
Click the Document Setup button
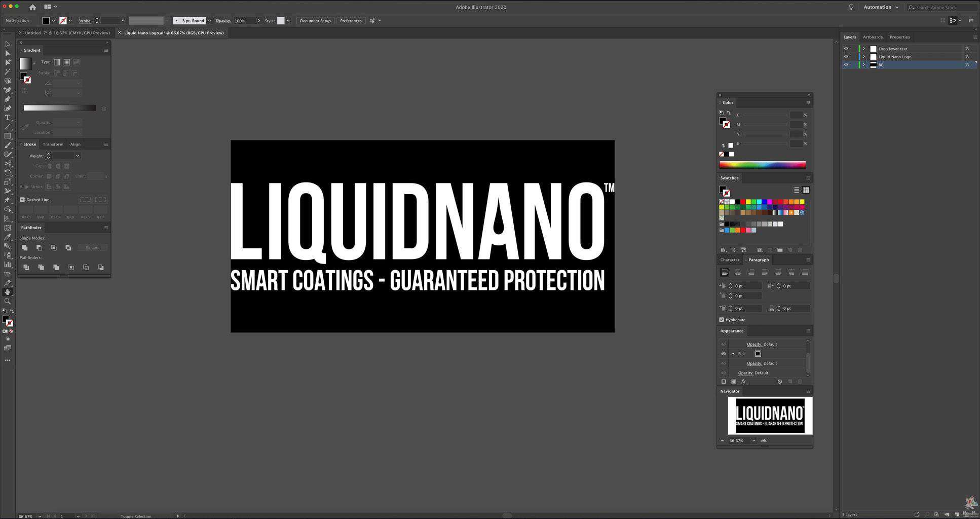pos(315,21)
